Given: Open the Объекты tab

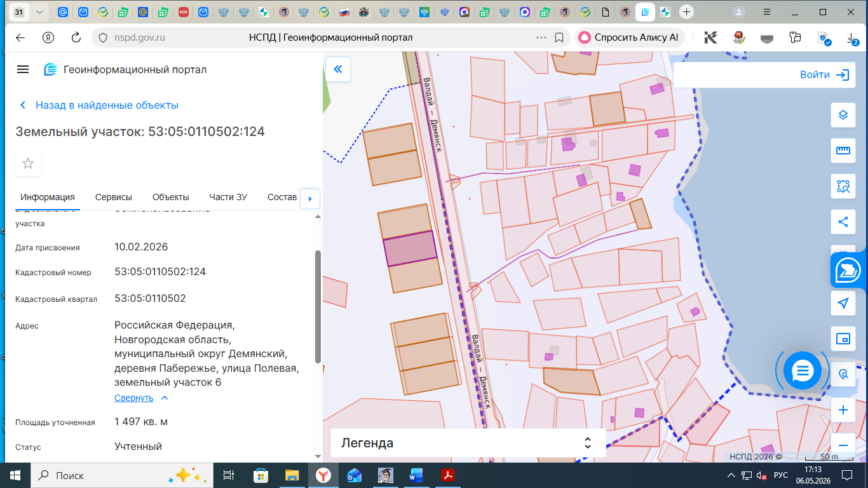Looking at the screenshot, I should pyautogui.click(x=171, y=197).
